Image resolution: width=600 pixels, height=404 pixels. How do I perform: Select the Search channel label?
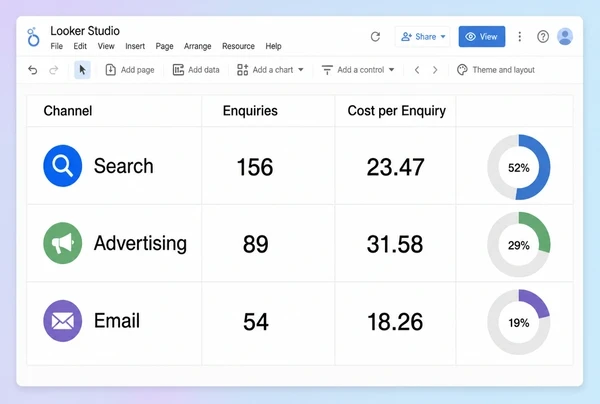pyautogui.click(x=124, y=166)
